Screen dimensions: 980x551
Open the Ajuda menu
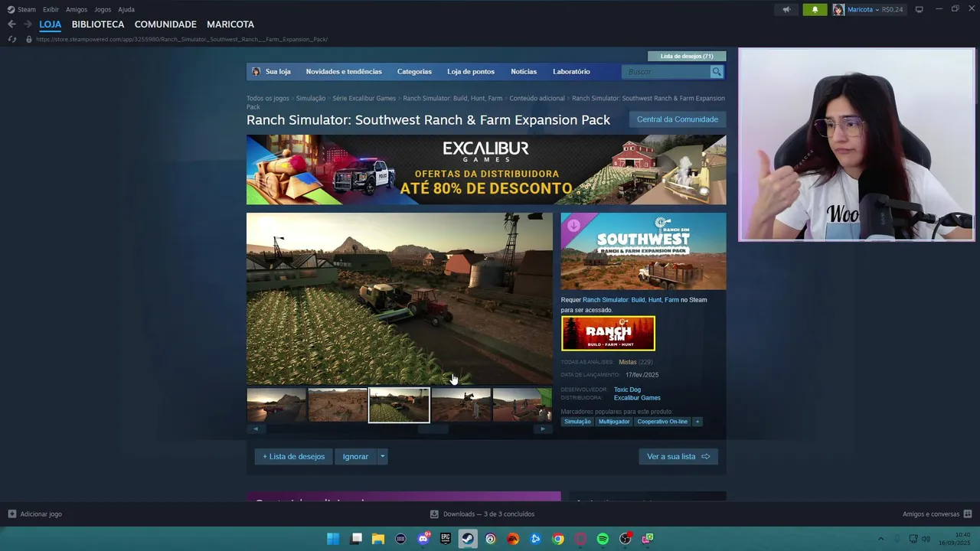[126, 9]
